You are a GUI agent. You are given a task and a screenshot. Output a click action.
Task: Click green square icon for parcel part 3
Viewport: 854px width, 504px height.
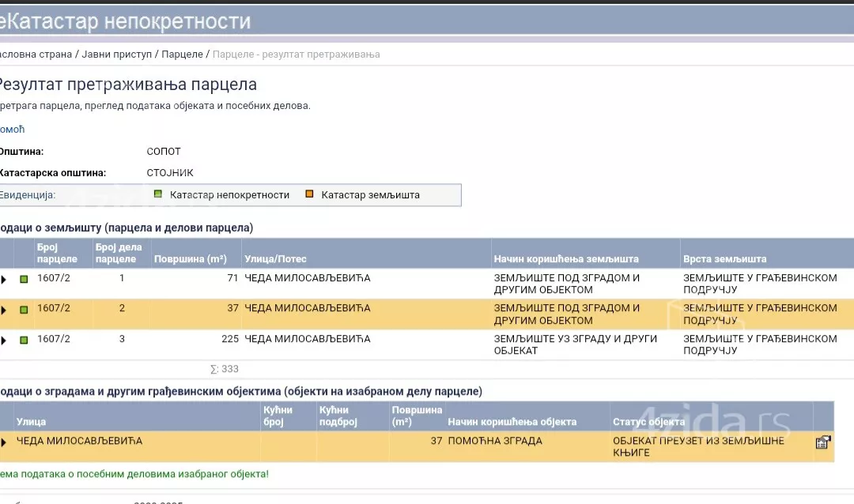(24, 340)
